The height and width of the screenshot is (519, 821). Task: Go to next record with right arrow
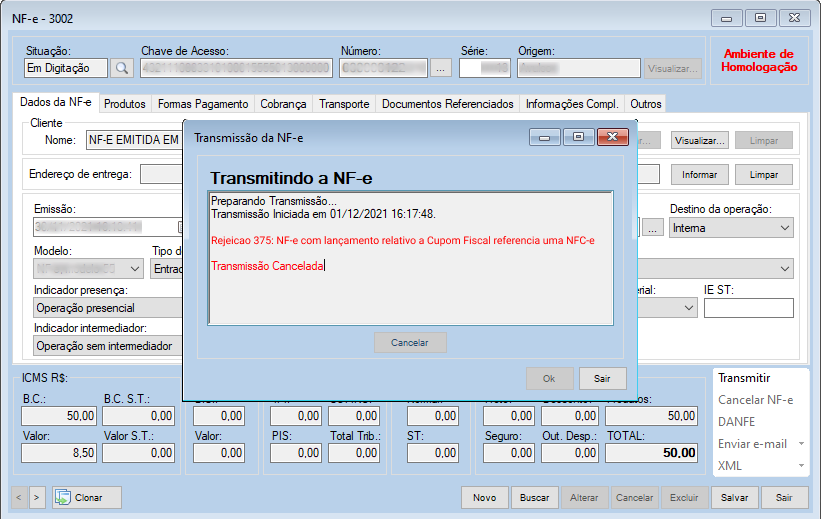pyautogui.click(x=37, y=497)
